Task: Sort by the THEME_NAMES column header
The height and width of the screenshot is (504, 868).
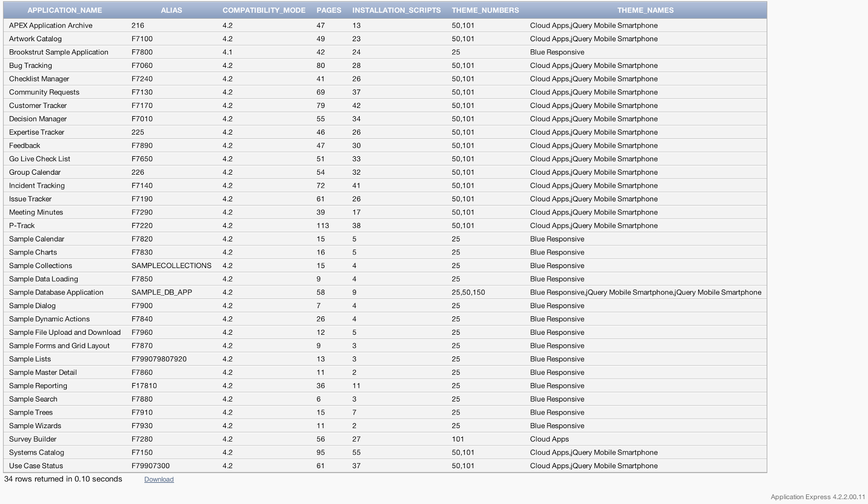Action: [x=646, y=10]
